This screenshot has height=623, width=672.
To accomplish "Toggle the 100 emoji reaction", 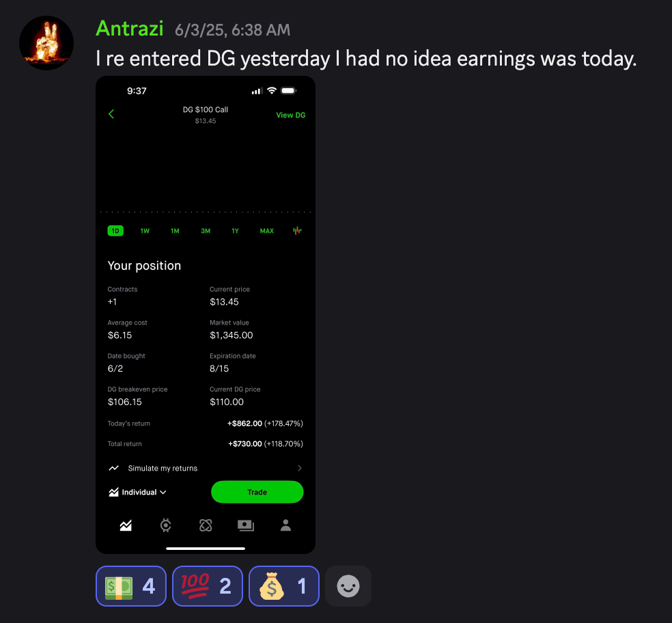I will [208, 586].
